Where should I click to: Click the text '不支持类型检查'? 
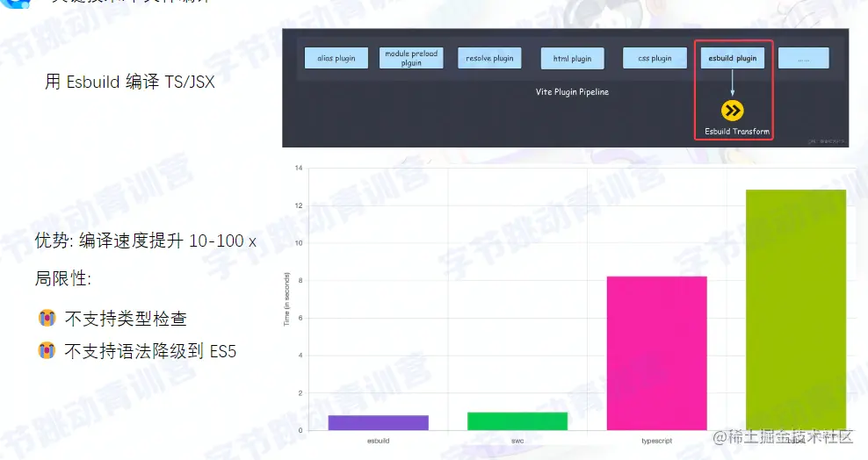126,319
